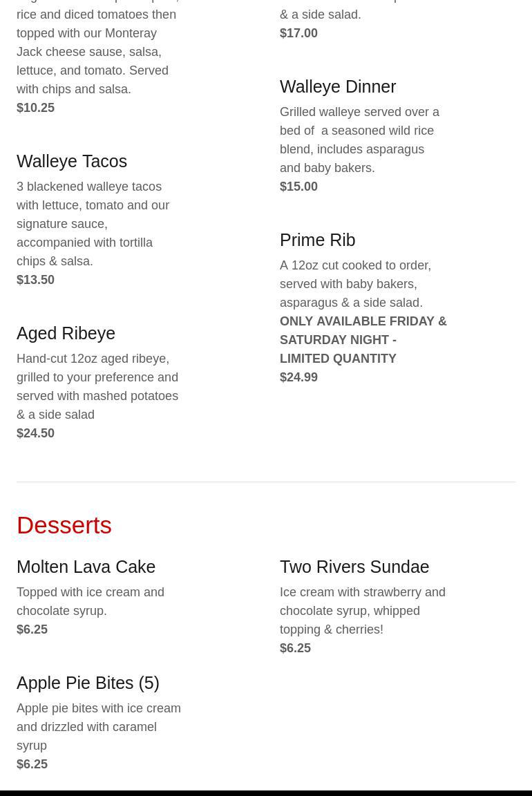Click the $24.99 Prime Rib price
The image size is (532, 796).
(x=298, y=377)
